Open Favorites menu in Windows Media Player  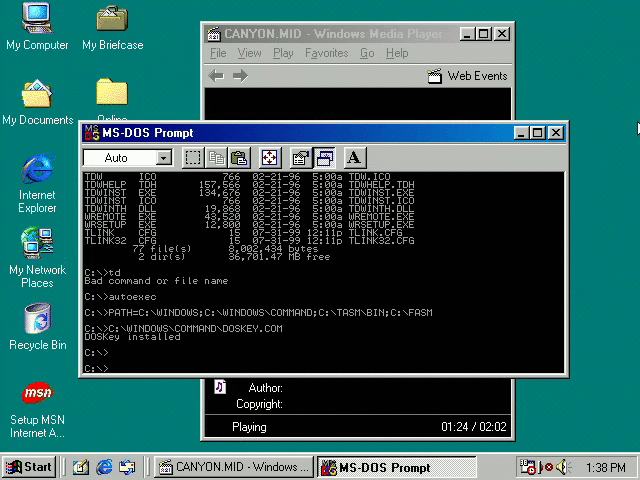click(327, 53)
